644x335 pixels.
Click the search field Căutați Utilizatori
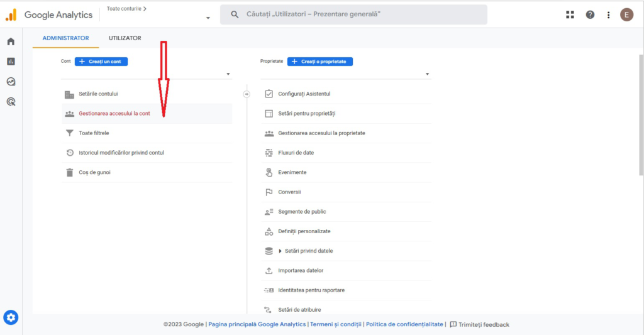[x=353, y=14]
